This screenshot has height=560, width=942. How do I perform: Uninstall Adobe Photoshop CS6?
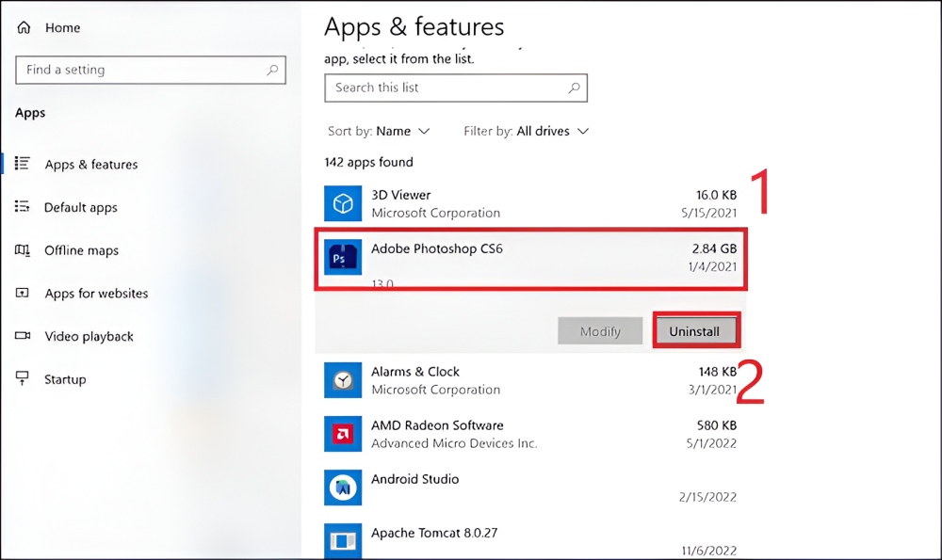click(x=694, y=331)
